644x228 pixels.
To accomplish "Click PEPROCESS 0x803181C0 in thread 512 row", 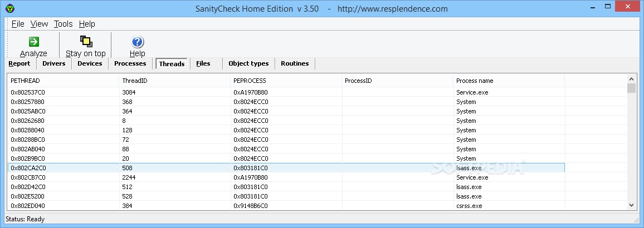I will point(251,187).
